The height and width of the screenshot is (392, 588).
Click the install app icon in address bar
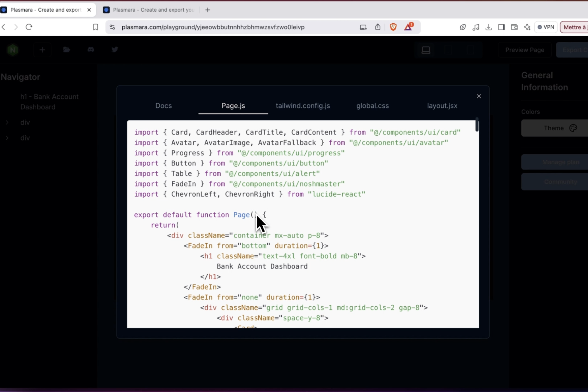[363, 27]
